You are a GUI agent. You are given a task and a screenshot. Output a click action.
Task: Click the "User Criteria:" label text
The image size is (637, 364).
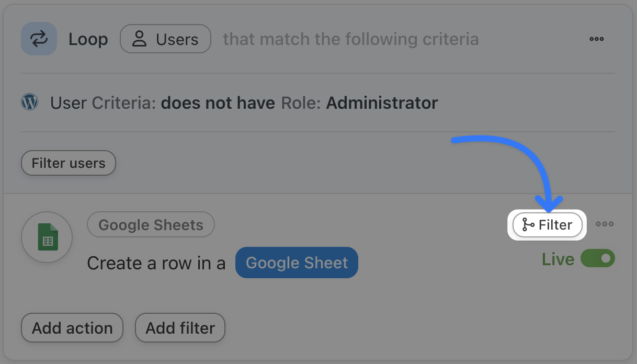(x=103, y=103)
